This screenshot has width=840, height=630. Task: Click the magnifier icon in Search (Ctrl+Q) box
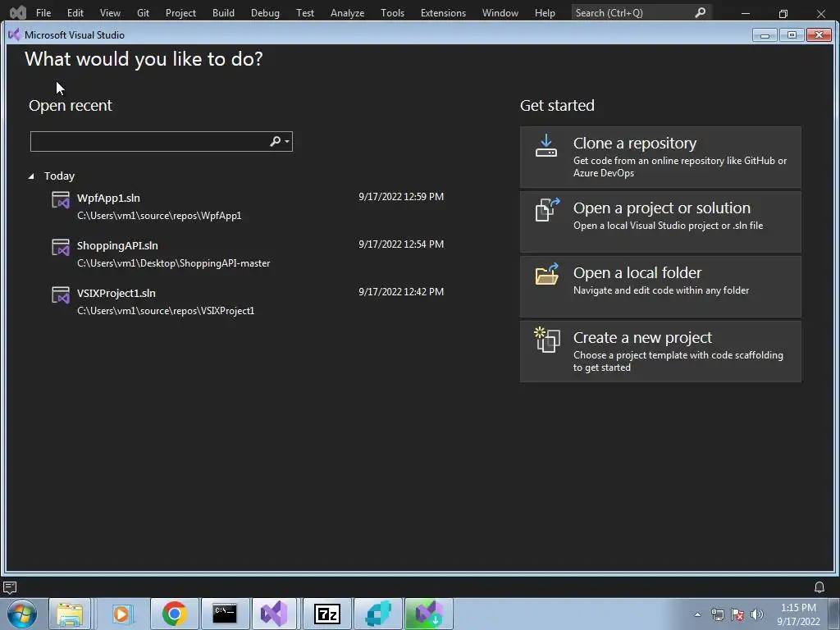click(700, 12)
